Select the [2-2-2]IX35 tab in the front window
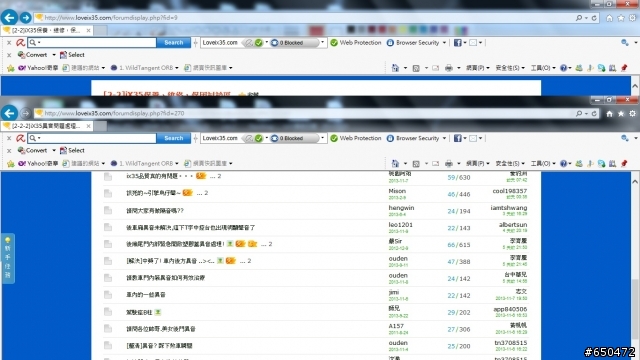640x360 pixels. point(46,126)
